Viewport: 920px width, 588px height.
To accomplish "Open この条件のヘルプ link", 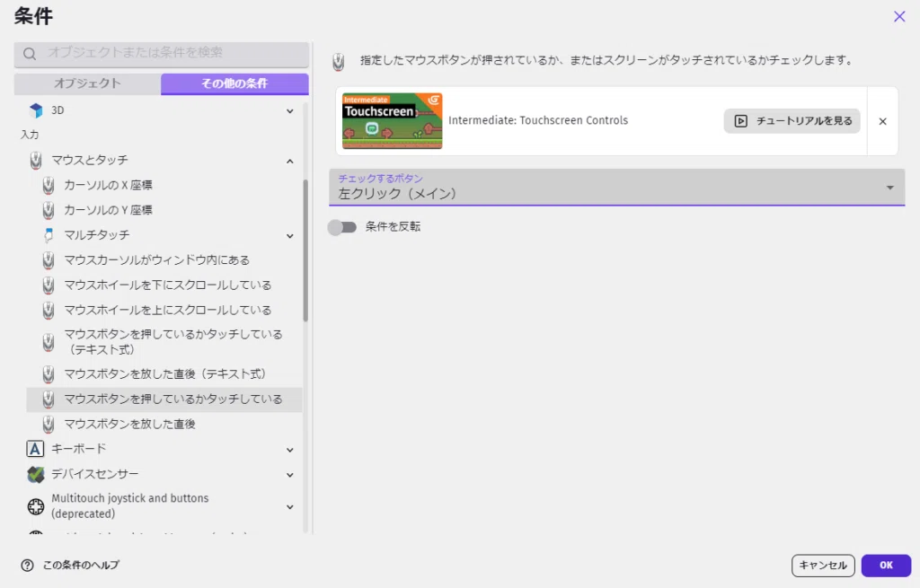I will (x=81, y=566).
